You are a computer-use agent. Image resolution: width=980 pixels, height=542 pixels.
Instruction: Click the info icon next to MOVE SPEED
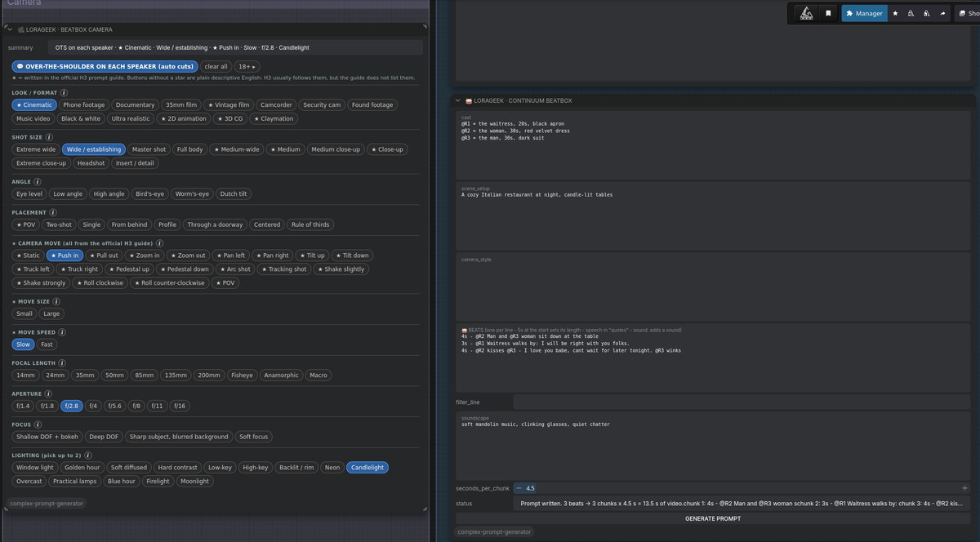(x=62, y=332)
